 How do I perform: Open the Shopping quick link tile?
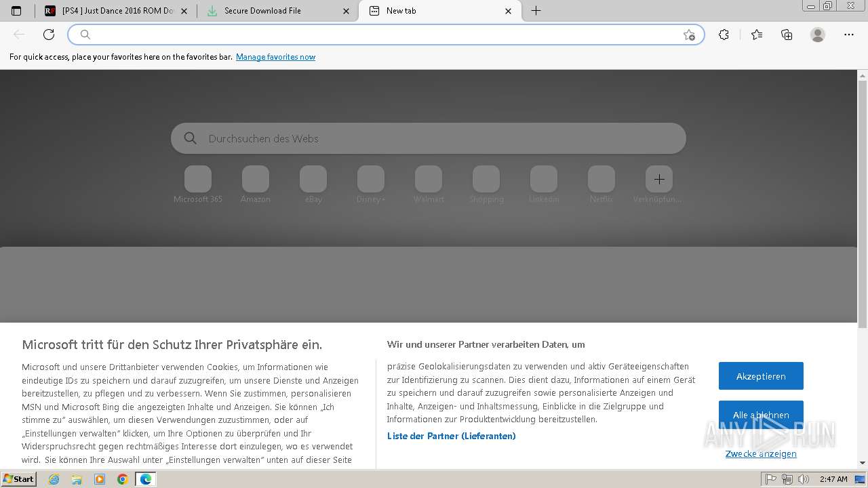(486, 184)
